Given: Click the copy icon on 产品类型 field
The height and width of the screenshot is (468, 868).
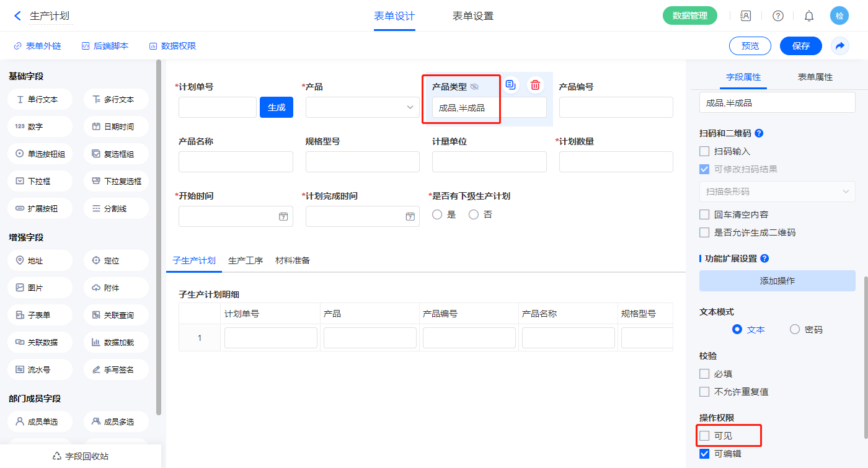Looking at the screenshot, I should tap(510, 85).
